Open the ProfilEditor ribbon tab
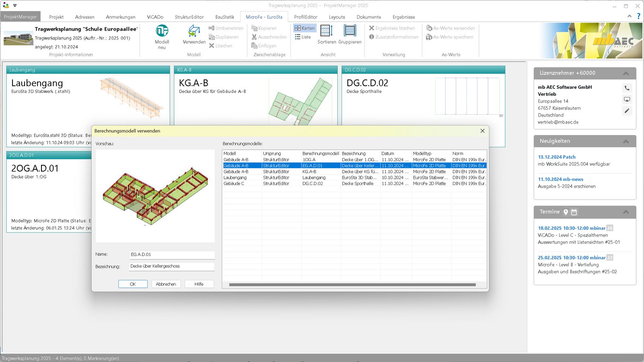644x362 pixels. point(305,17)
